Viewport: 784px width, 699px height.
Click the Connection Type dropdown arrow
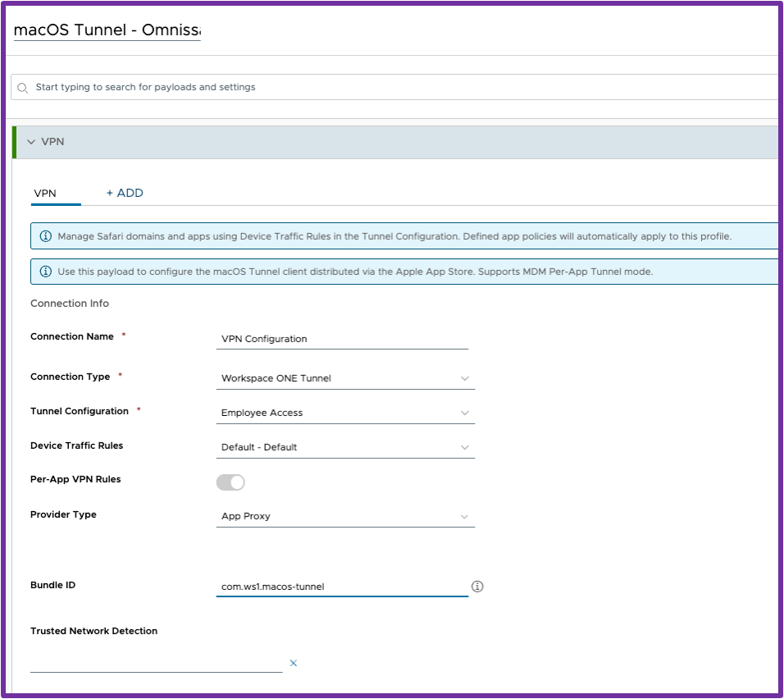tap(465, 378)
